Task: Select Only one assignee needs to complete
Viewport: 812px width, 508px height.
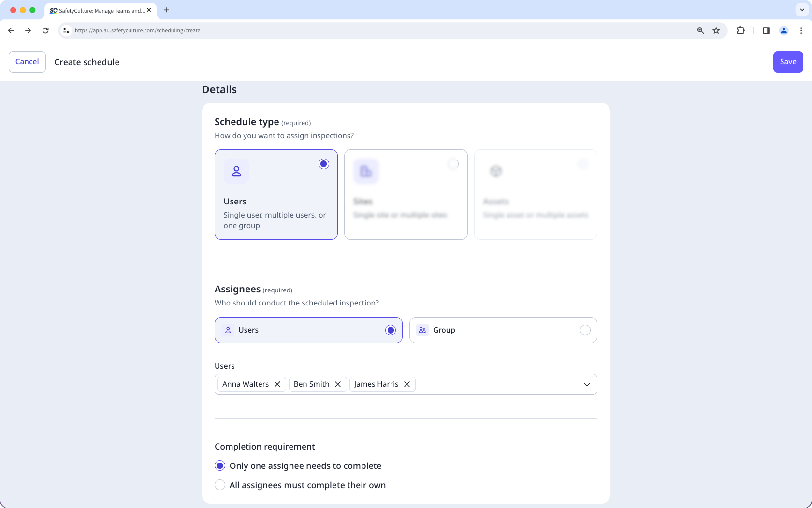Action: pos(220,465)
